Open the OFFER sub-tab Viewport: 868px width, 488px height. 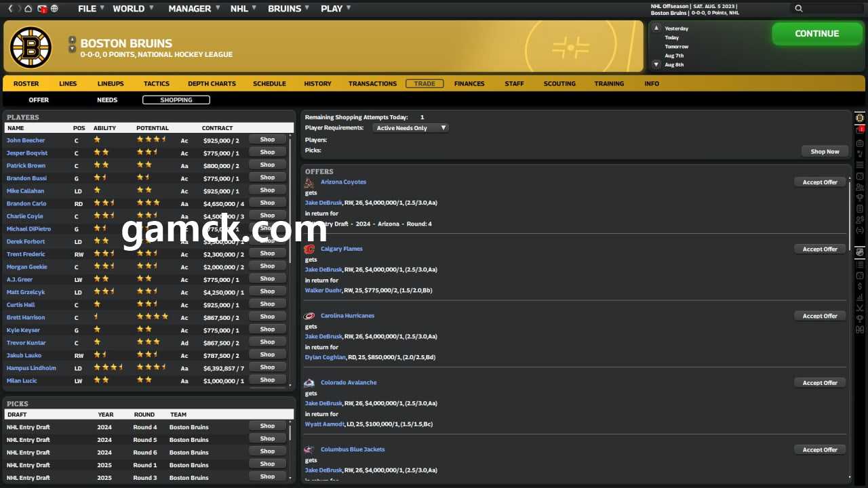click(x=39, y=100)
